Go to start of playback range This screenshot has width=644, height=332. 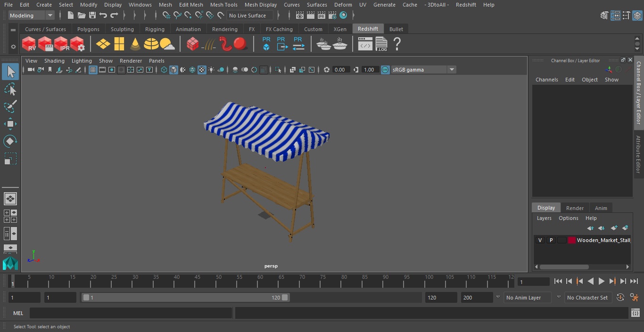coord(558,281)
